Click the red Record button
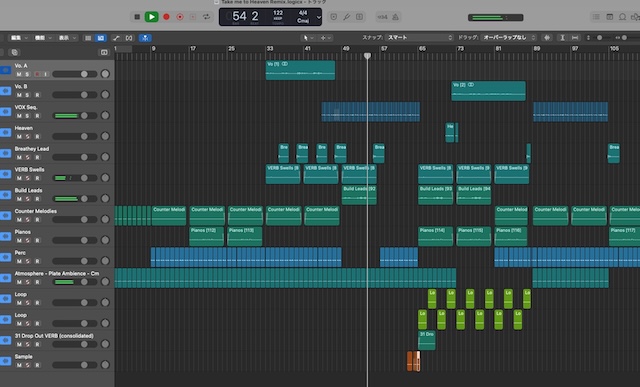 (166, 17)
